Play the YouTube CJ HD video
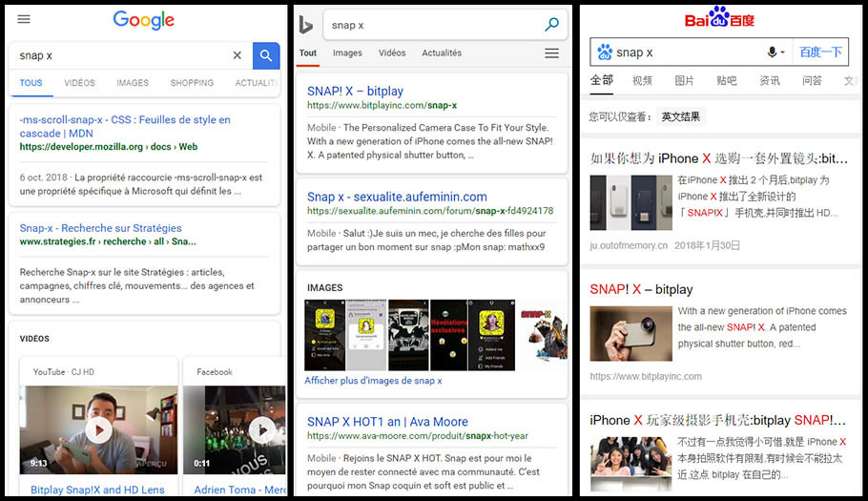 coord(98,430)
